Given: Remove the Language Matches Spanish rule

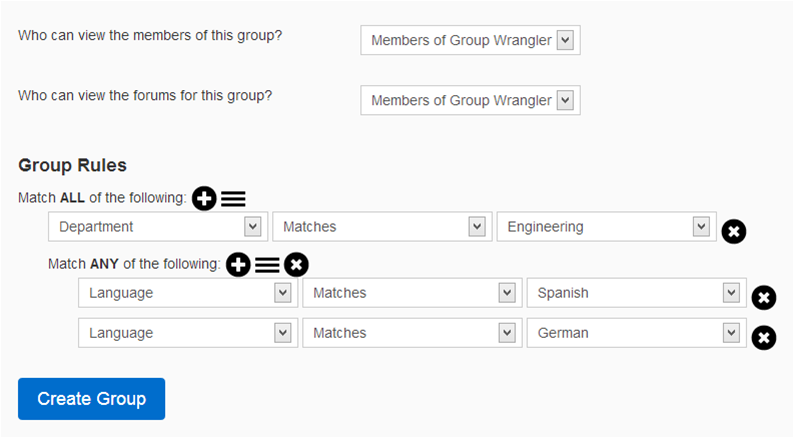Looking at the screenshot, I should coord(763,298).
